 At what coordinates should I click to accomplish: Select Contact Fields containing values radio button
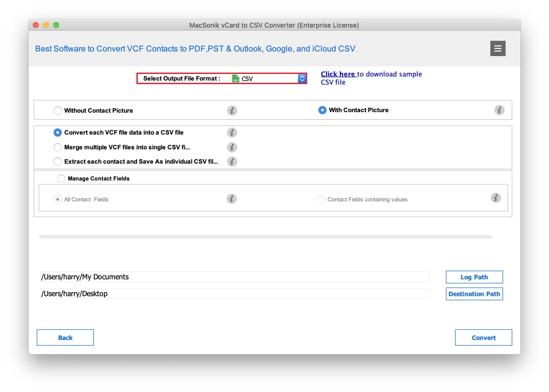[321, 199]
